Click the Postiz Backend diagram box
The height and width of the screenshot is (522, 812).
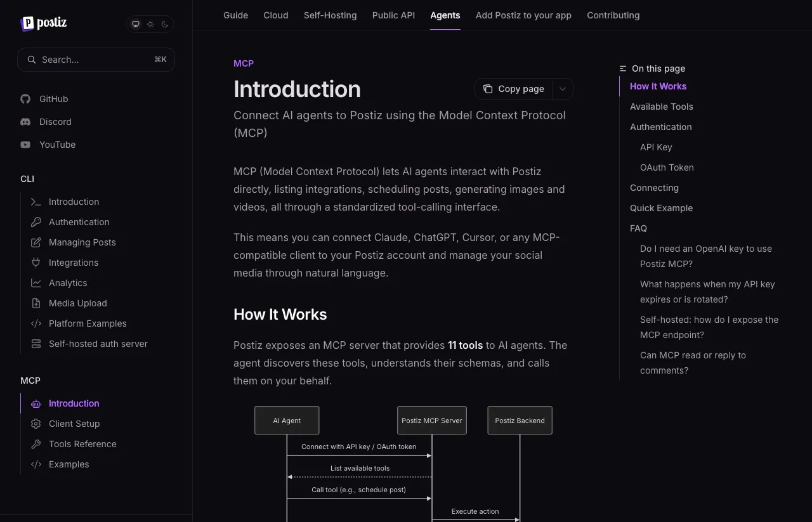[x=520, y=421]
